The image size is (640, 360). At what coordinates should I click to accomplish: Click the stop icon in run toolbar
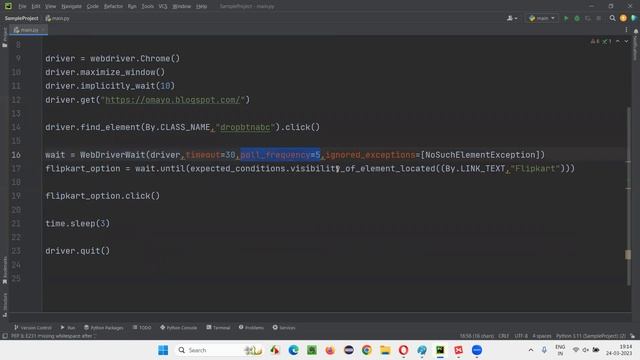[x=598, y=18]
